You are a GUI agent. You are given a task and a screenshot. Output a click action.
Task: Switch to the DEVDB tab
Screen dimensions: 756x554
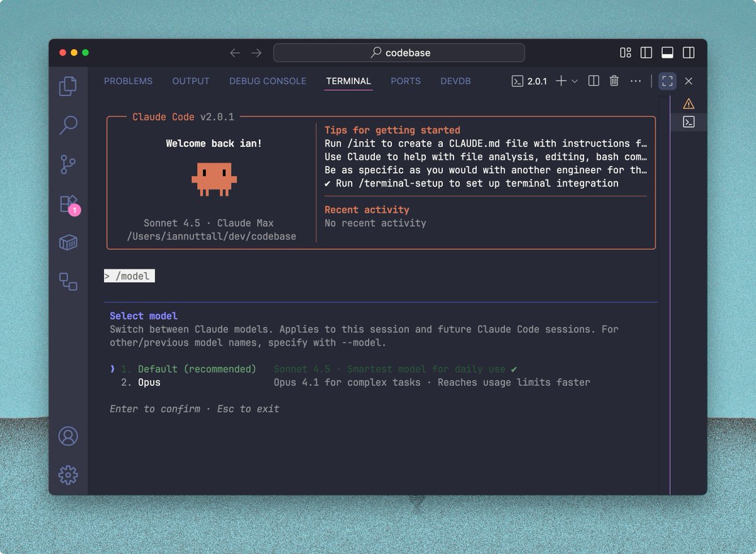point(455,81)
